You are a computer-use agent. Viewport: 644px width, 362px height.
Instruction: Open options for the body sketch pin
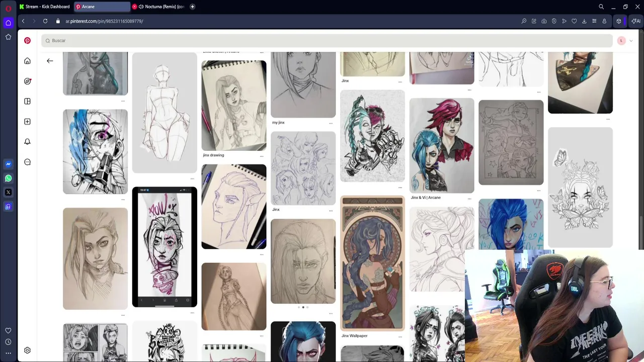tap(192, 178)
